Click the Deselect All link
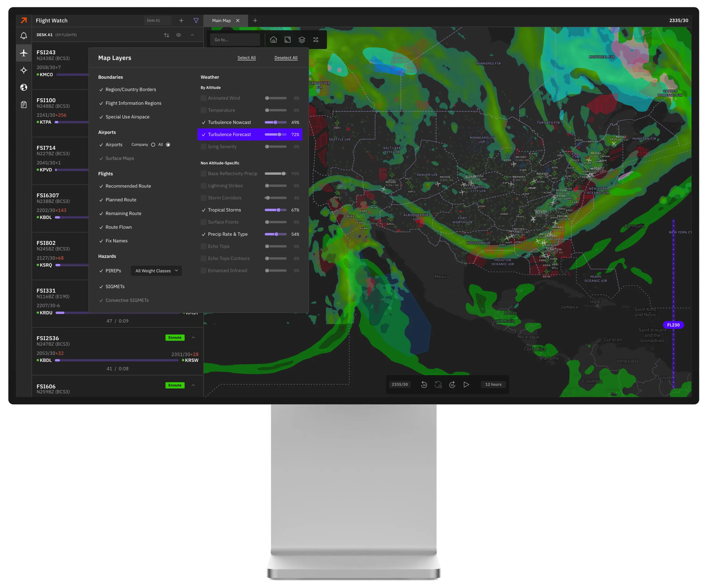The image size is (707, 588). tap(286, 58)
